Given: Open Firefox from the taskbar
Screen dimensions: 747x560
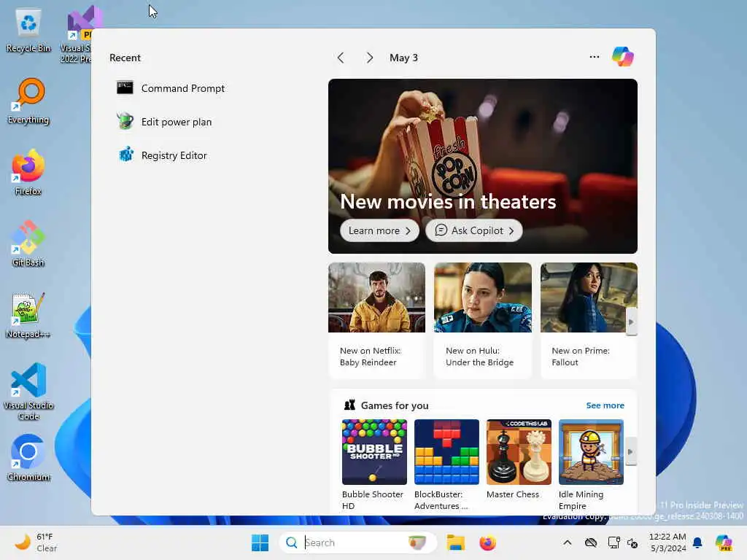Looking at the screenshot, I should (x=487, y=542).
